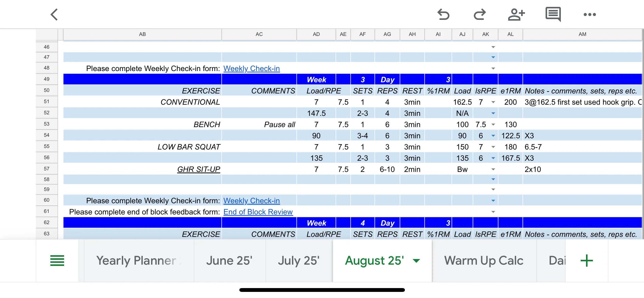Open IsRPE dropdown in row 54
Viewport: 644px width, 298px height.
coord(493,136)
